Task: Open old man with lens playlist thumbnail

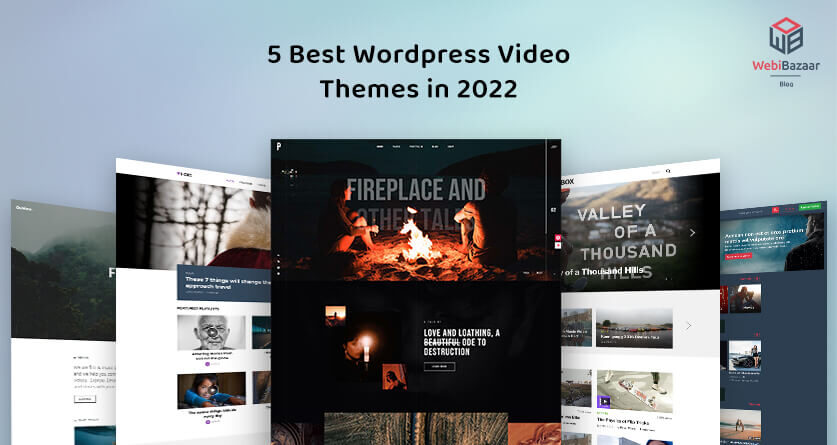Action: [x=211, y=334]
